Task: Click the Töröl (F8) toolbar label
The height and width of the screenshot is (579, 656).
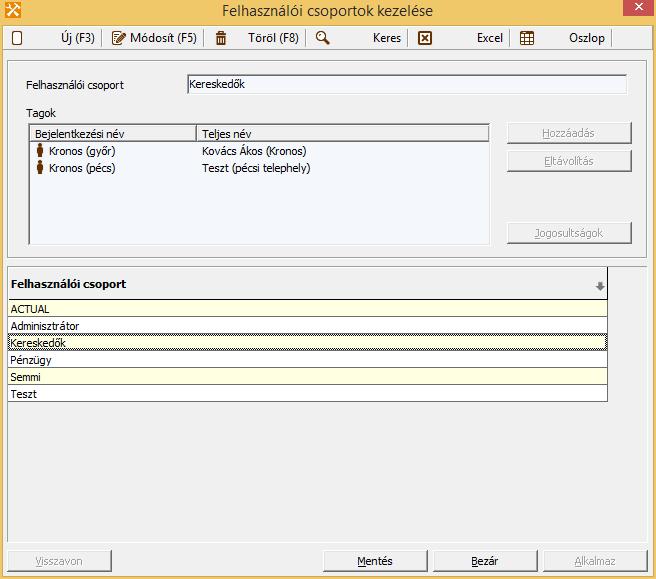Action: (x=273, y=38)
